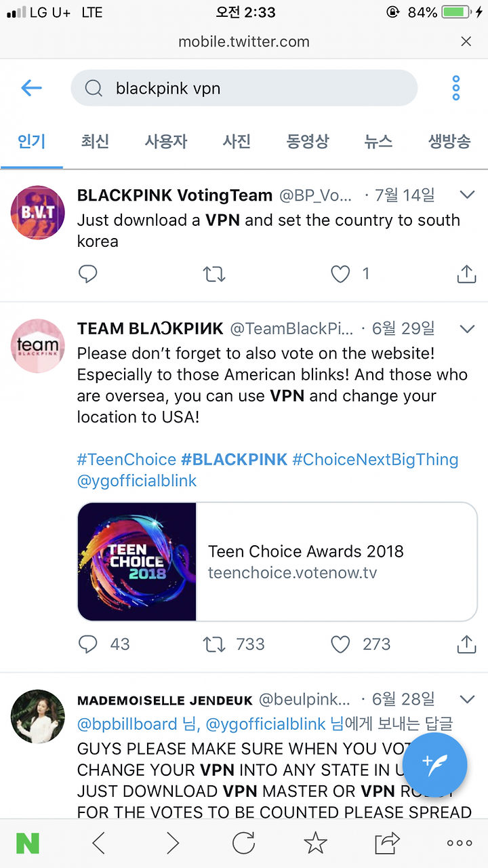Viewport: 488px width, 868px height.
Task: Open the #ChoiceNextBigThing hashtag link
Action: point(375,459)
